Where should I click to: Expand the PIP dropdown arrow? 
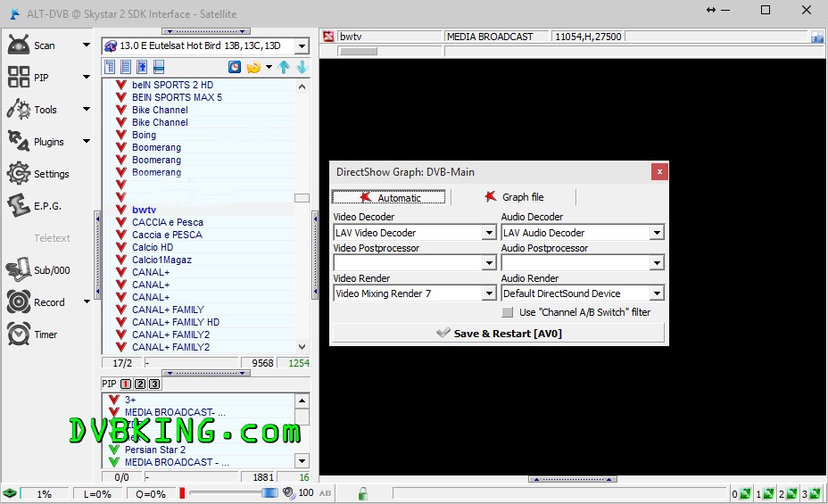point(86,77)
